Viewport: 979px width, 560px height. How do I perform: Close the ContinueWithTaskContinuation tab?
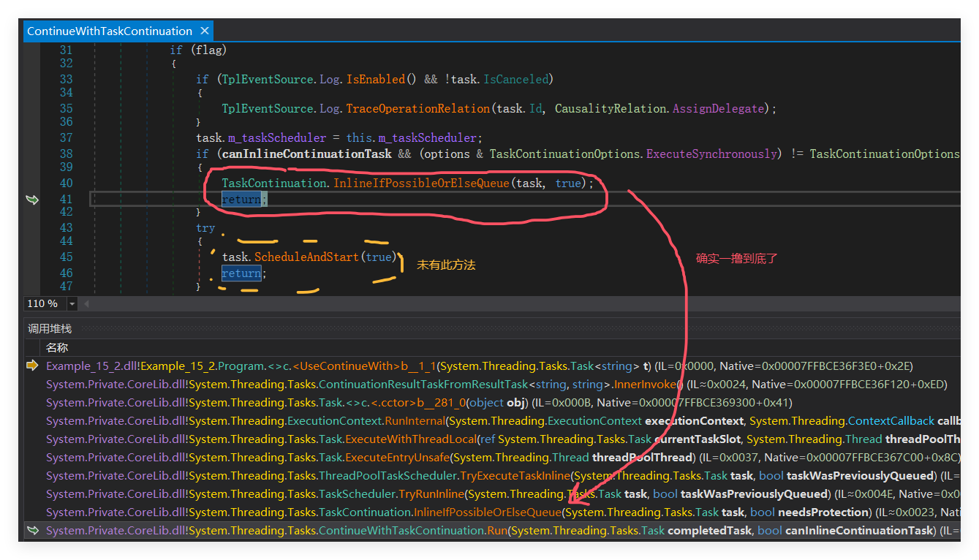click(205, 31)
